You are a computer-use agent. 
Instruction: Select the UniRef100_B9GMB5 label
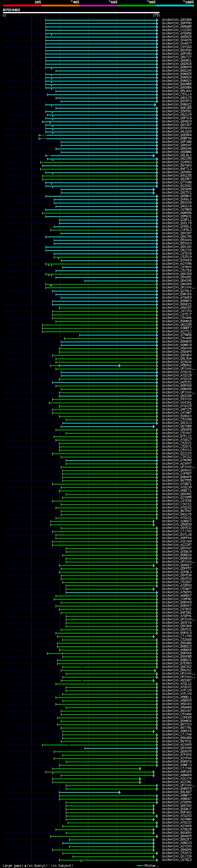[x=177, y=84]
